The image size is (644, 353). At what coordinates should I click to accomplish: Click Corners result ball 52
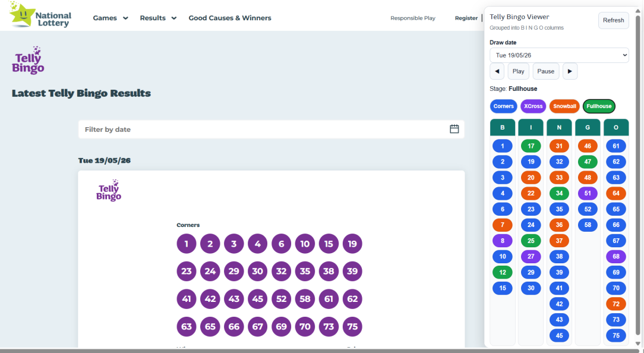click(282, 299)
